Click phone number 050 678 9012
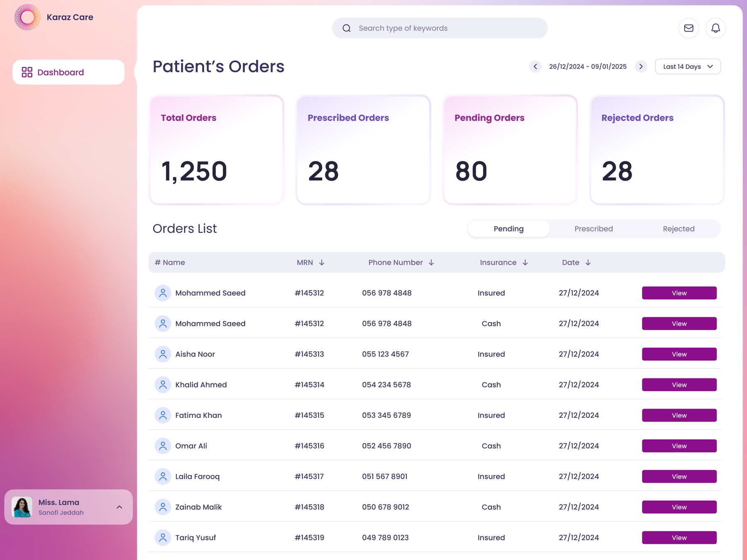This screenshot has width=747, height=560. click(386, 507)
